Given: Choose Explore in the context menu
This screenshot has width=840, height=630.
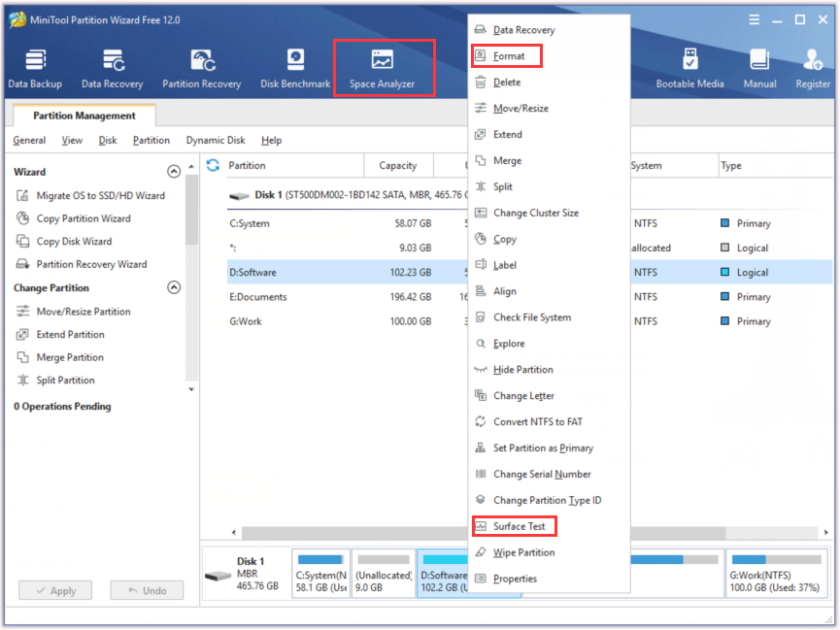Looking at the screenshot, I should click(x=549, y=344).
